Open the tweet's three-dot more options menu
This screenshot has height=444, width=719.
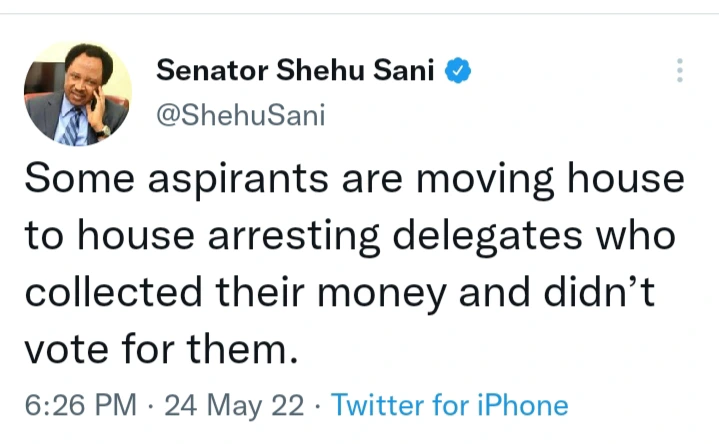tap(680, 70)
